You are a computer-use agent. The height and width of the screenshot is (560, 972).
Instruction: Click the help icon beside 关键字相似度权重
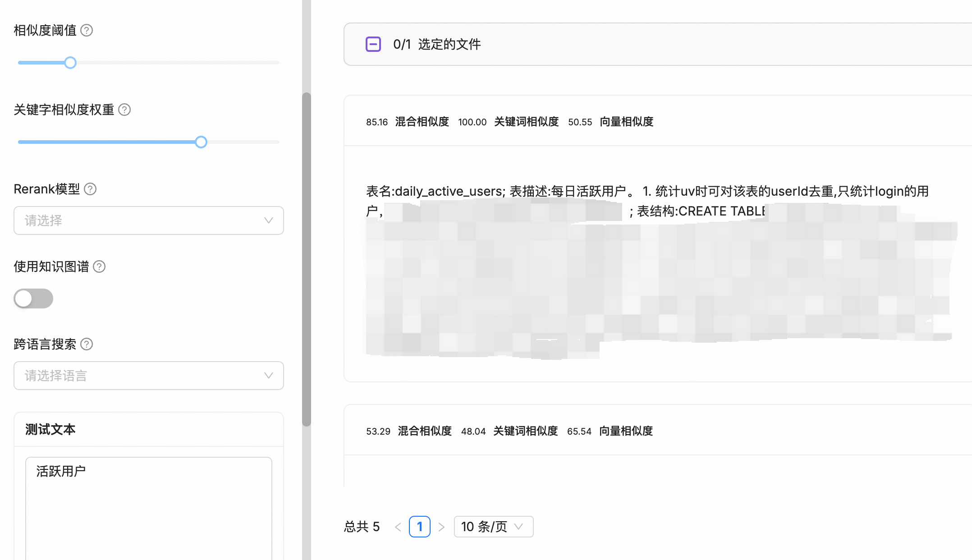point(125,110)
